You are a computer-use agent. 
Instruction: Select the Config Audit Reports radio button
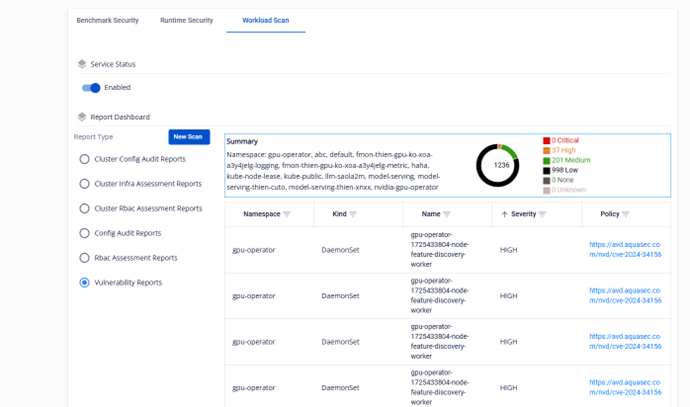tap(85, 233)
